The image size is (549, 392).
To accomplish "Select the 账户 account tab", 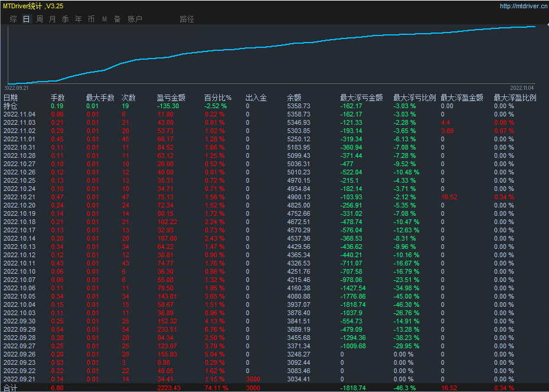I will (x=135, y=19).
